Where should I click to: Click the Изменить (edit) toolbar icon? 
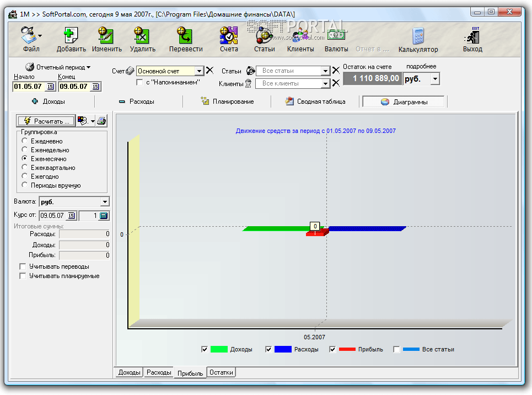tap(106, 35)
